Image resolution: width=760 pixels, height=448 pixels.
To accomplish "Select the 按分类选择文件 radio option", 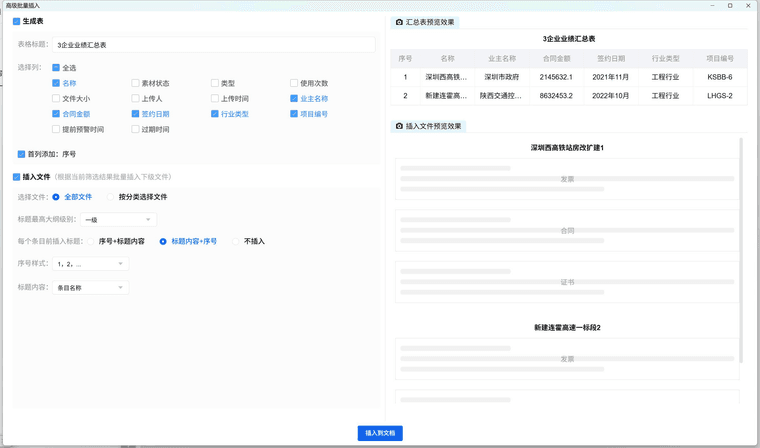I will point(111,197).
